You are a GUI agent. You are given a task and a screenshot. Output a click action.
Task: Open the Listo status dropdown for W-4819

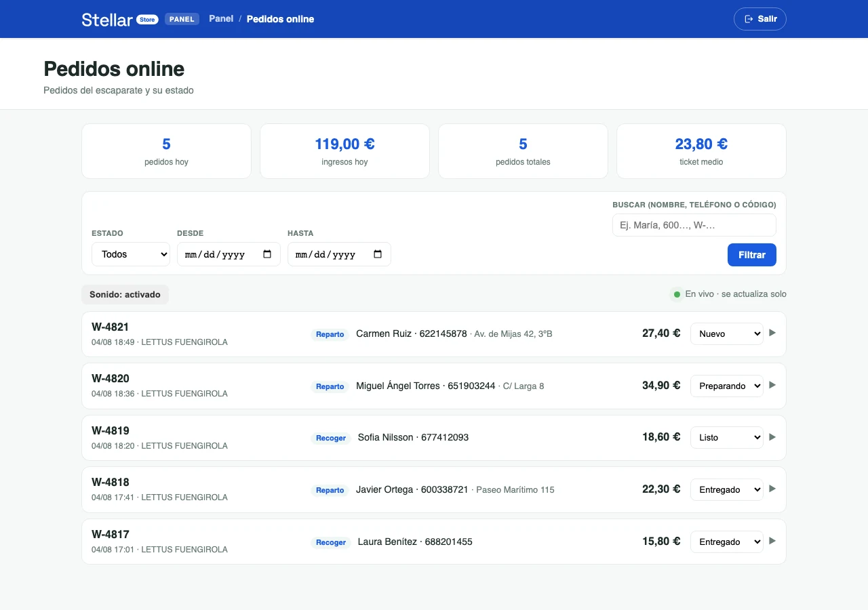727,437
